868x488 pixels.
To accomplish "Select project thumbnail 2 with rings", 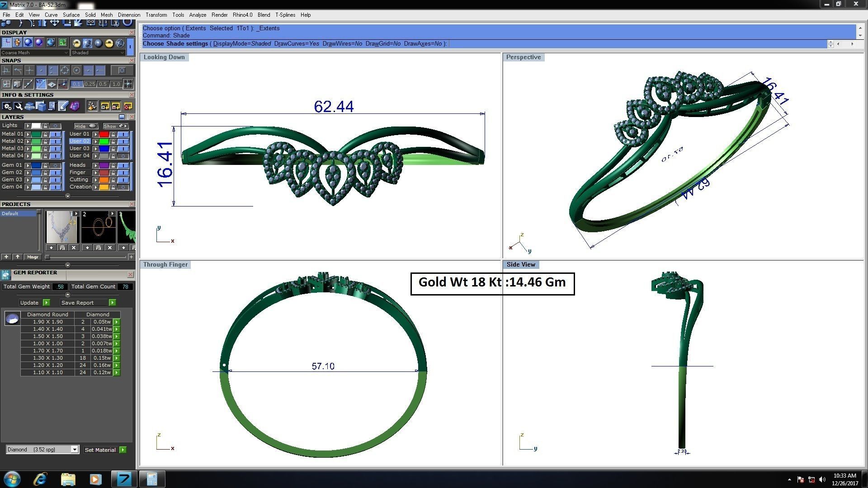I will 99,227.
